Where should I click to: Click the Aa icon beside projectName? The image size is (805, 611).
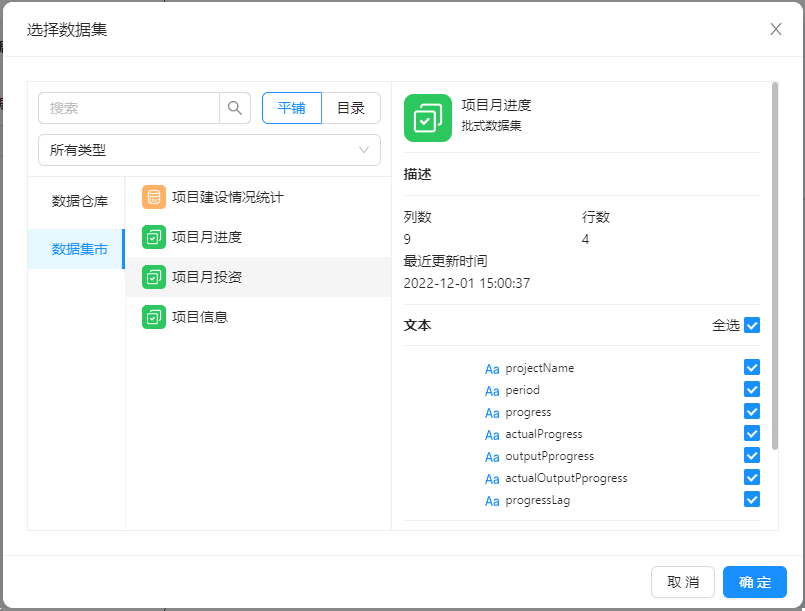(x=492, y=369)
